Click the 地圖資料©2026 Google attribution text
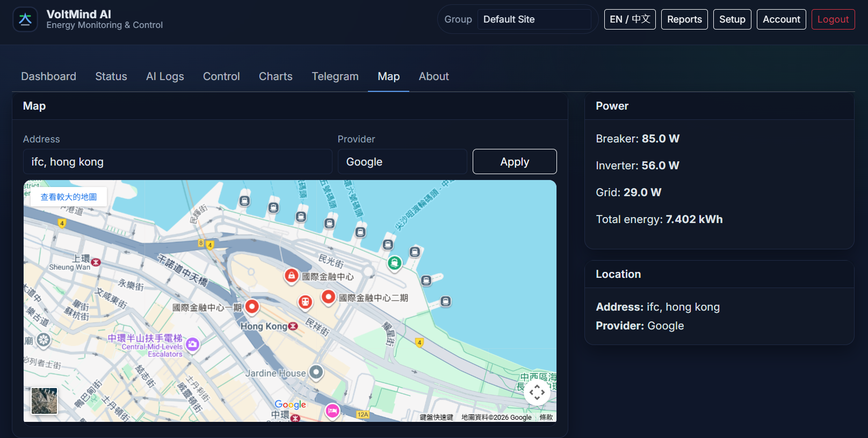The height and width of the screenshot is (438, 868). click(496, 417)
